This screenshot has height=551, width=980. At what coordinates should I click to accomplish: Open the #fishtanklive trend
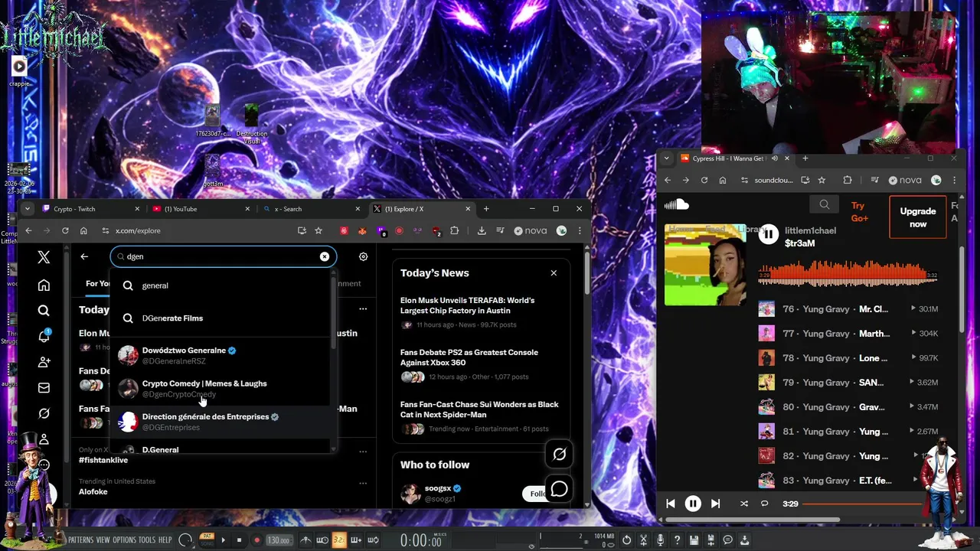click(103, 460)
